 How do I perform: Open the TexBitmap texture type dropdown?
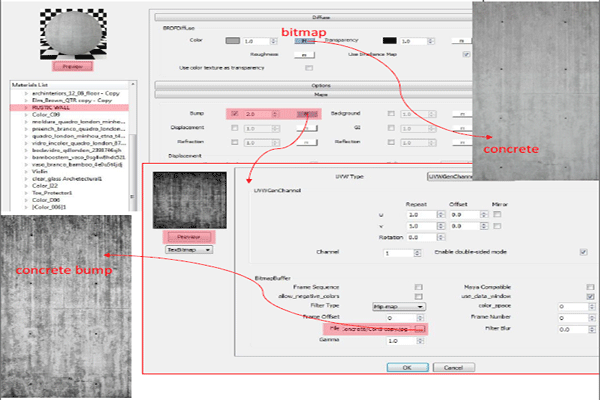coord(189,250)
